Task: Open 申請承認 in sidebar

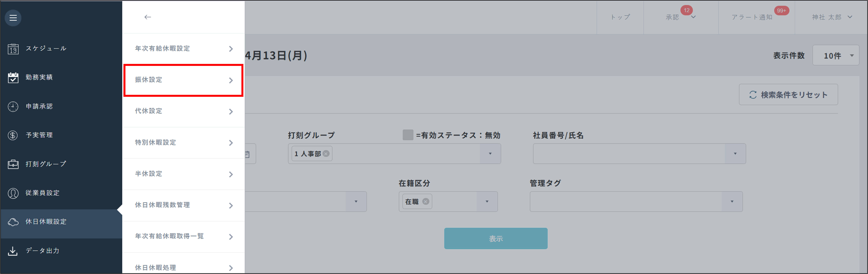Action: click(61, 106)
